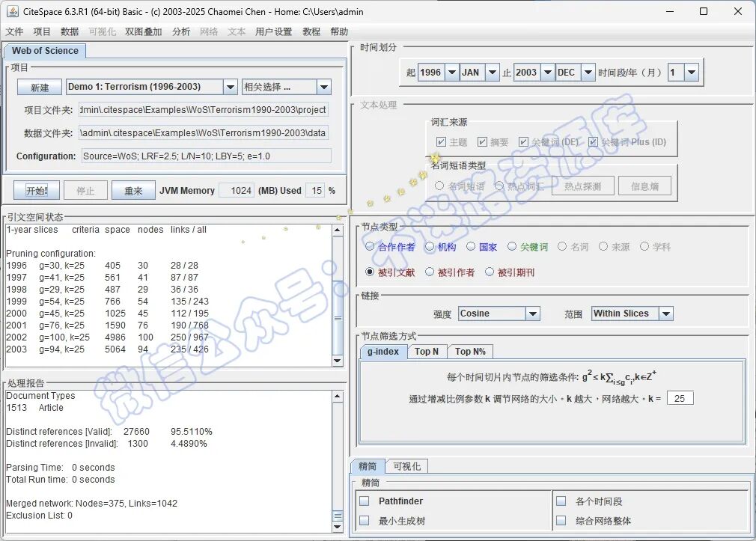This screenshot has width=756, height=541.
Task: Click the Configuration text field
Action: click(207, 156)
